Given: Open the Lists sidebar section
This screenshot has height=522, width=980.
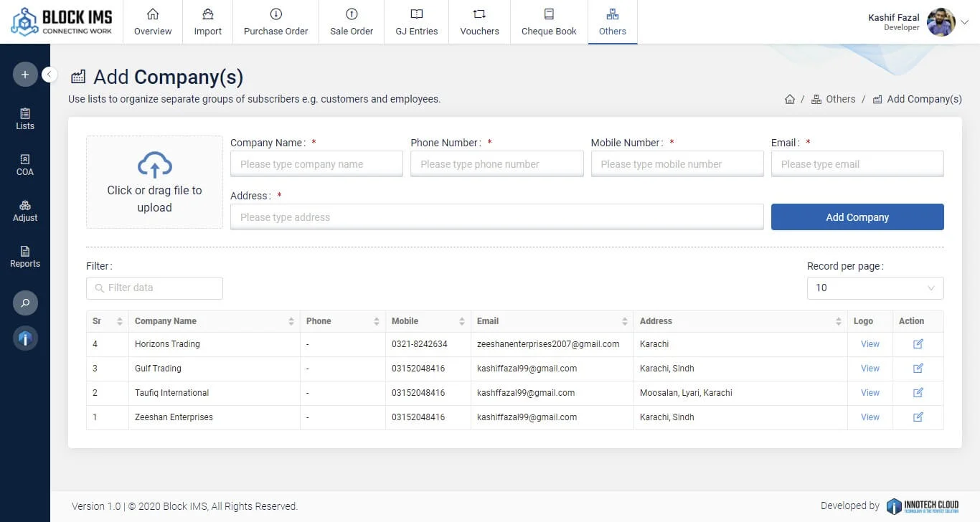Looking at the screenshot, I should (x=25, y=119).
